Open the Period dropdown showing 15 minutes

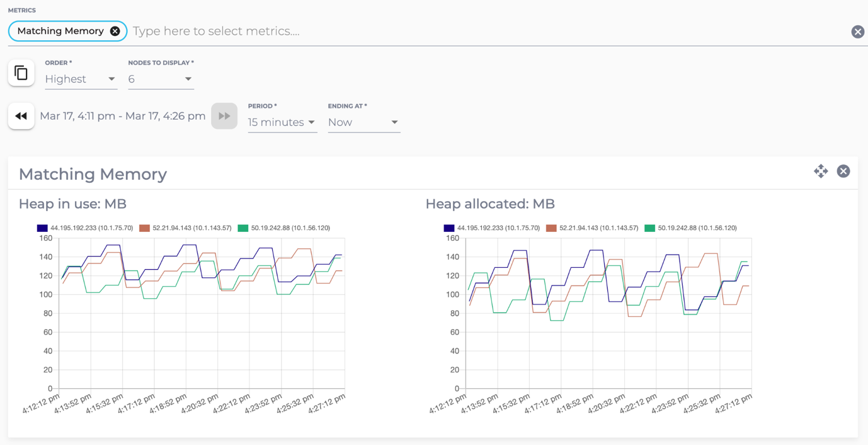pyautogui.click(x=282, y=122)
